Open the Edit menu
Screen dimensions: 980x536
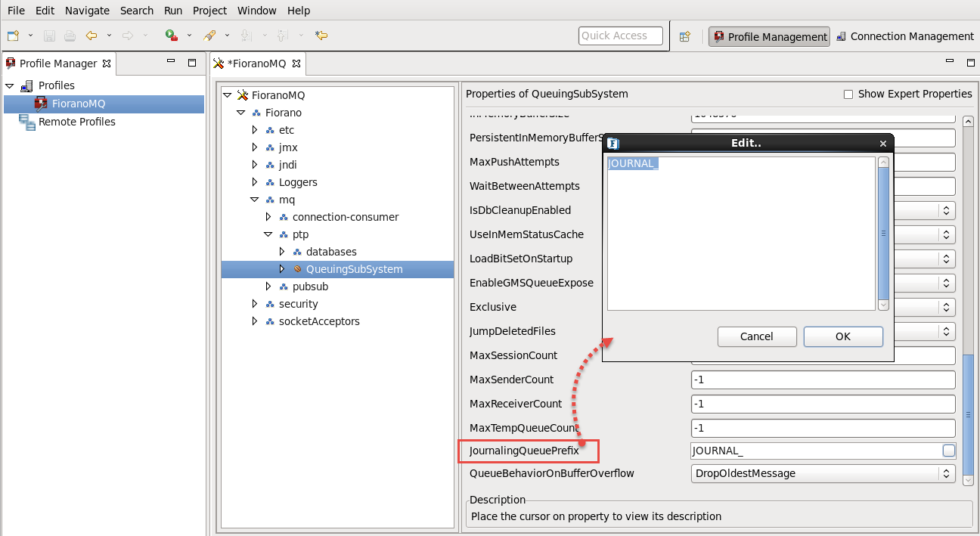[45, 11]
